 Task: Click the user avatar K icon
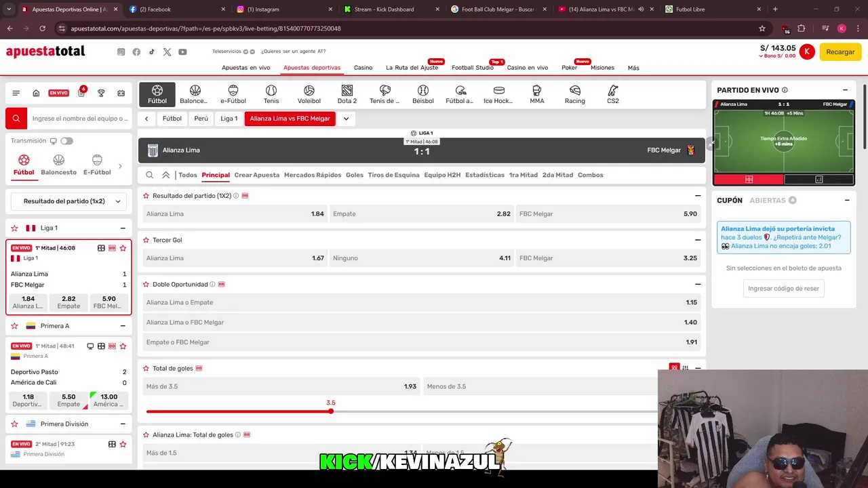(807, 52)
